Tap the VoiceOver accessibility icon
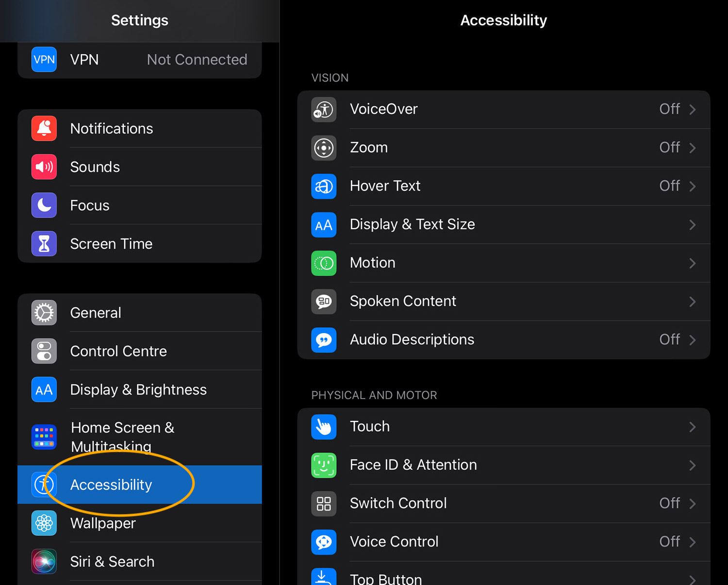 pyautogui.click(x=324, y=109)
